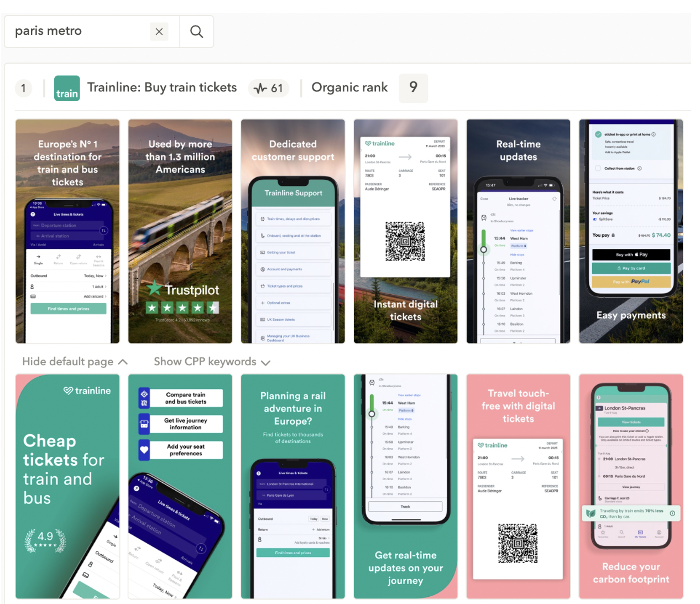
Task: Open Instant digital tickets screenshot
Action: [406, 231]
